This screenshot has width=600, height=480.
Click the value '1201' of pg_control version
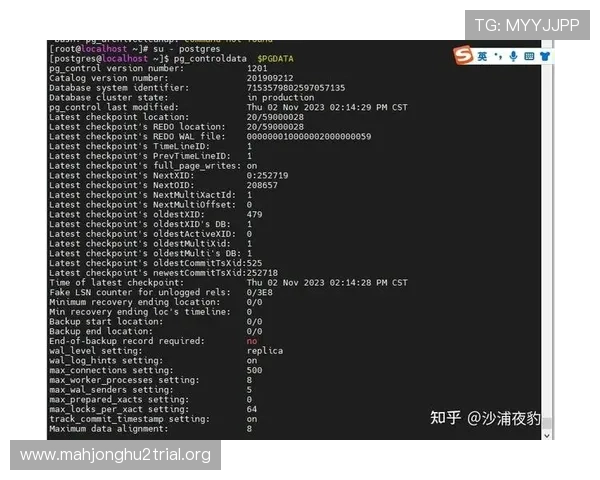tap(257, 69)
